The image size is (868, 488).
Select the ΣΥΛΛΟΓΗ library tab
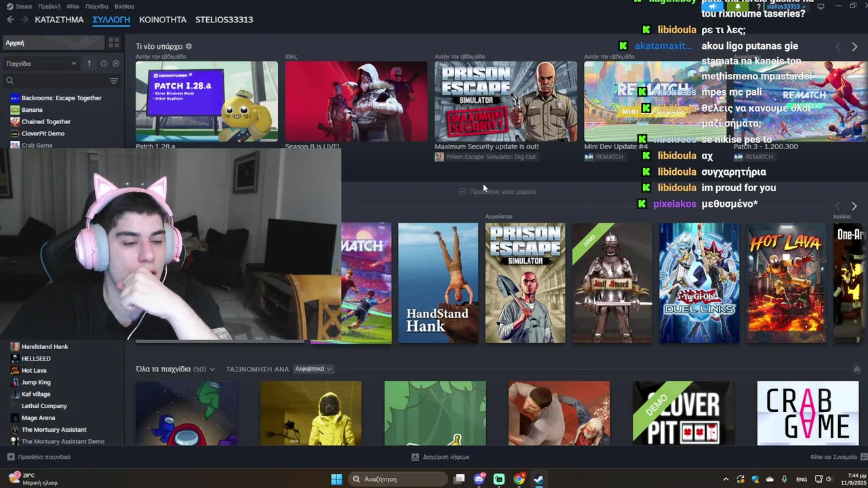click(x=111, y=20)
